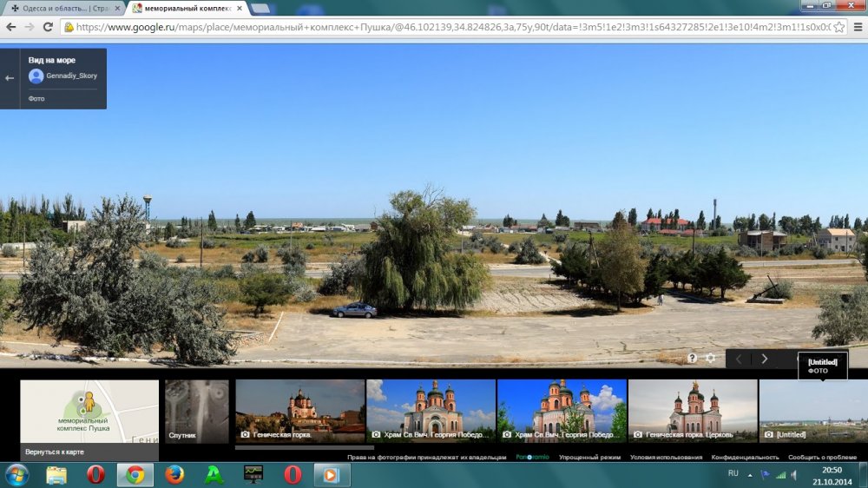This screenshot has height=488, width=868.
Task: Click the Gennadiy_Skory avatar icon
Action: pyautogui.click(x=36, y=76)
